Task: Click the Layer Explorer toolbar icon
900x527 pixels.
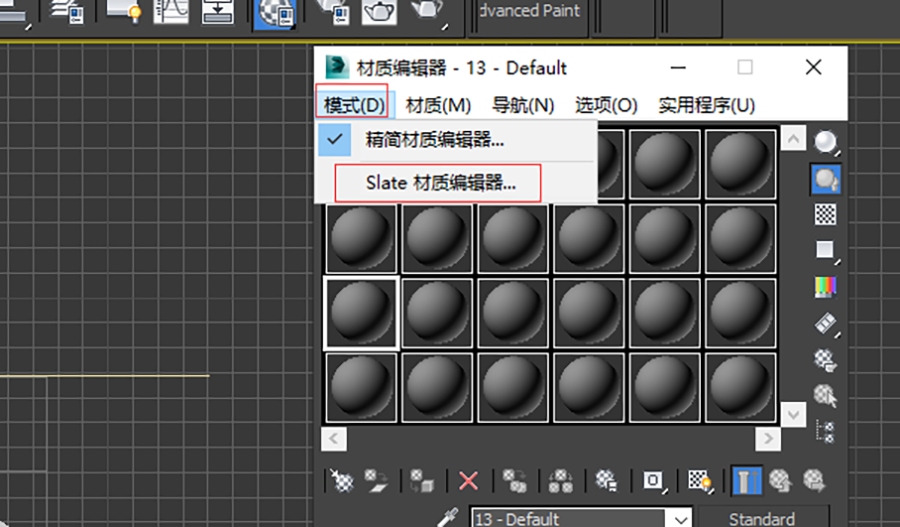Action: coord(68,12)
